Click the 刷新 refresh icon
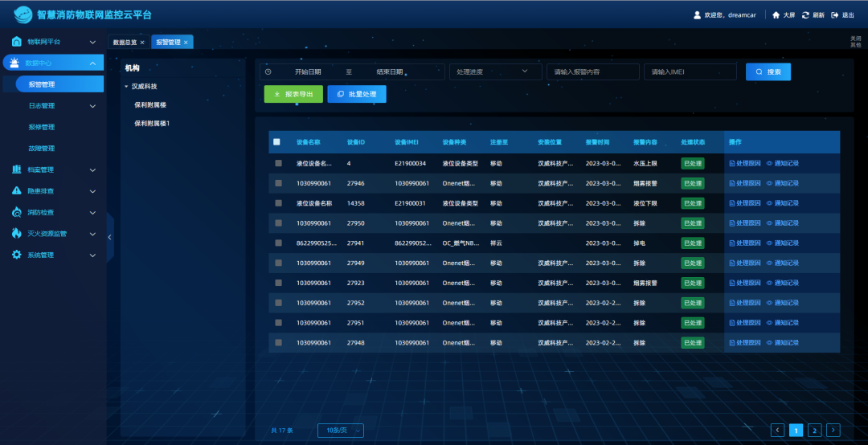Viewport: 868px width, 445px height. [x=805, y=15]
